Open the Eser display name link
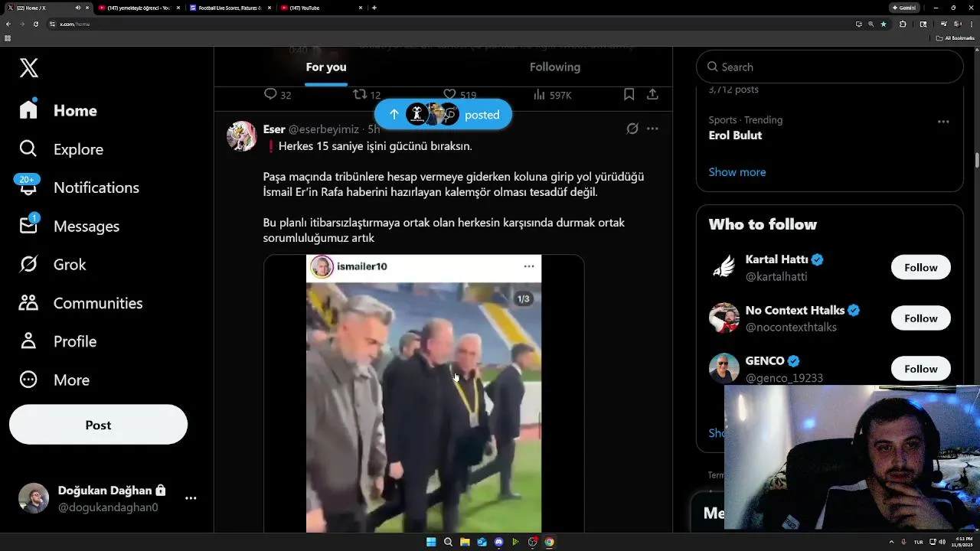 [274, 129]
